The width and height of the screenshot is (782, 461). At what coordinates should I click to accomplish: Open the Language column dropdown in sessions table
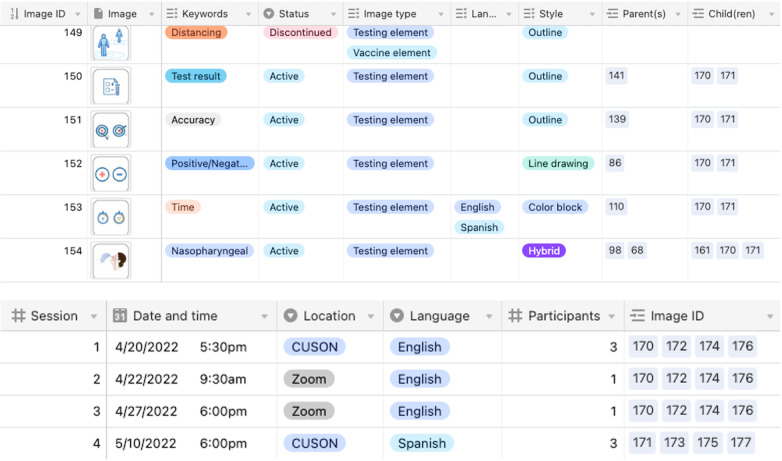pos(489,316)
